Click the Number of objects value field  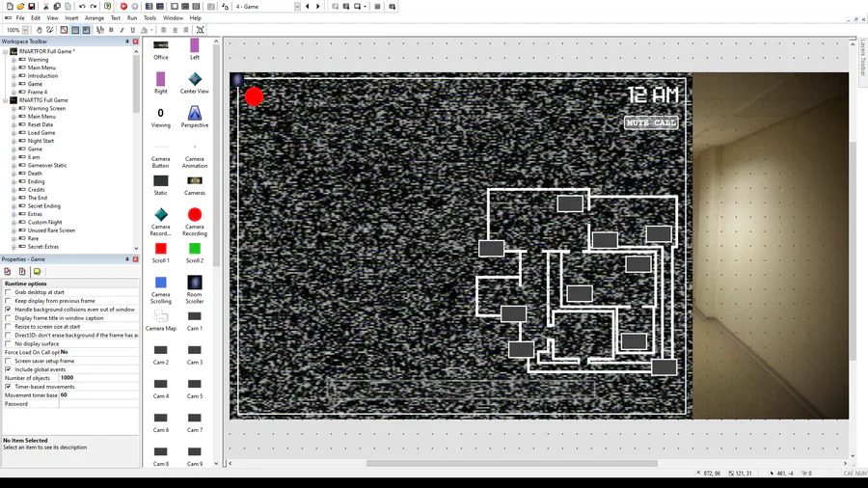click(98, 378)
